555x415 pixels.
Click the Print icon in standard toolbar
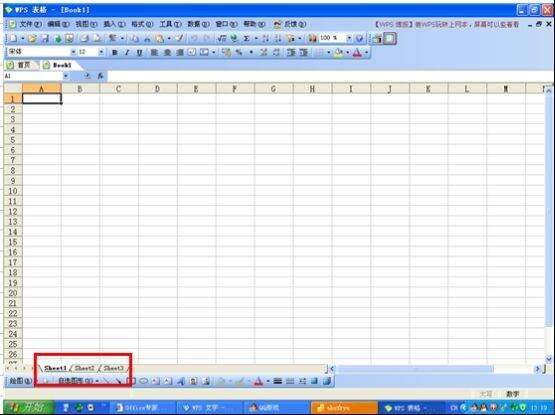(x=85, y=38)
